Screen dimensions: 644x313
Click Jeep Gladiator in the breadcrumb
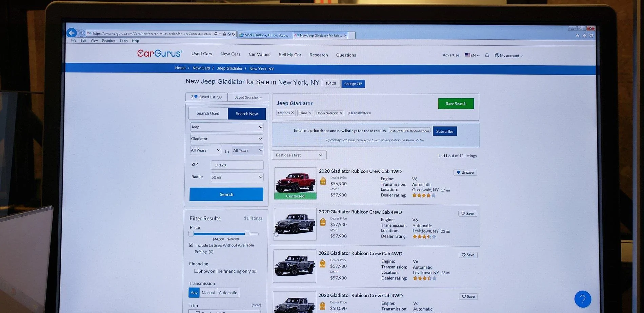pos(229,68)
